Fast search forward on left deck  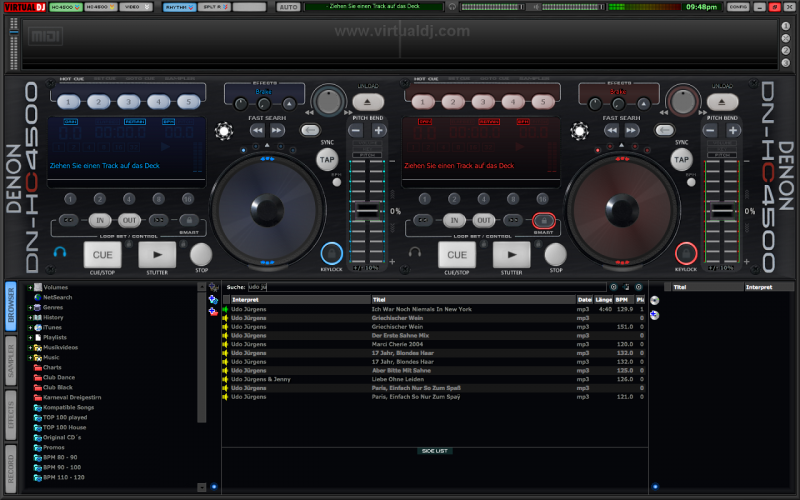(x=277, y=131)
